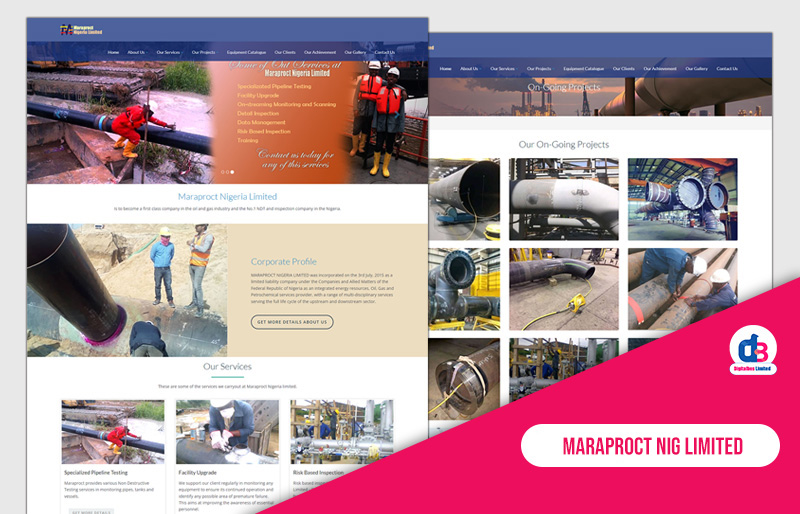Open Our Achievement on left page menu
The width and height of the screenshot is (800, 514).
pyautogui.click(x=320, y=52)
